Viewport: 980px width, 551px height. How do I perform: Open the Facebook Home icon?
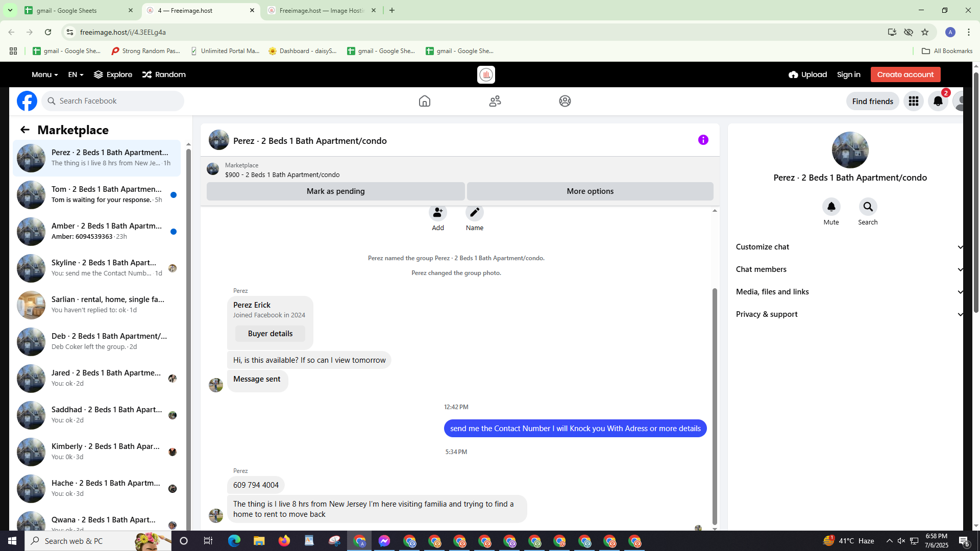425,101
